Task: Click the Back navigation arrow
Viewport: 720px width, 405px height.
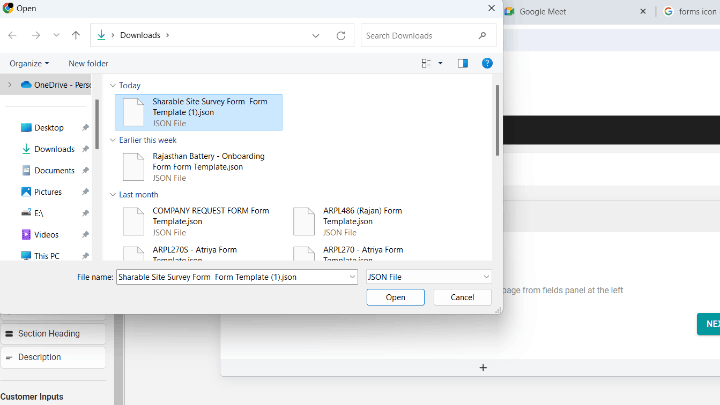Action: coord(13,35)
